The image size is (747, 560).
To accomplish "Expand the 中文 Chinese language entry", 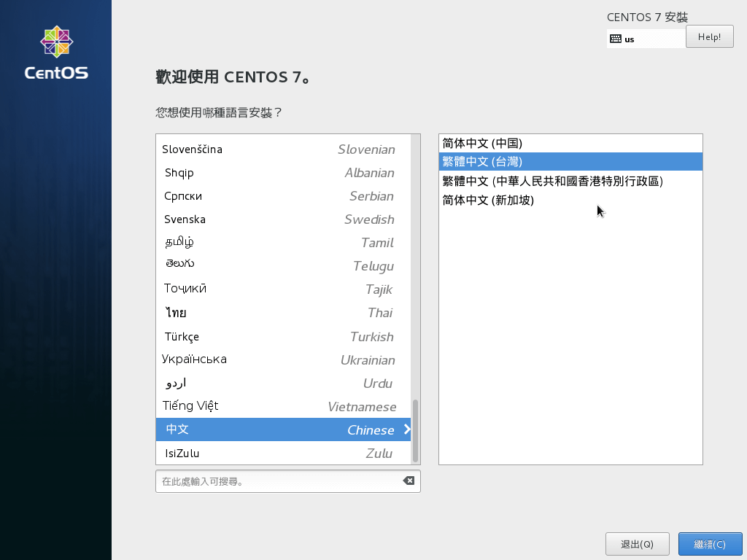I will pyautogui.click(x=241, y=430).
